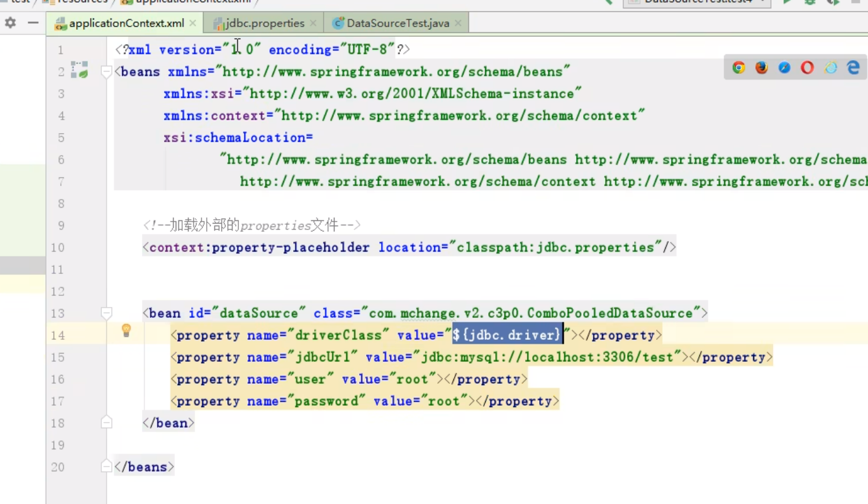Click the context:property-placeholder tag name
This screenshot has width=868, height=504.
point(260,247)
